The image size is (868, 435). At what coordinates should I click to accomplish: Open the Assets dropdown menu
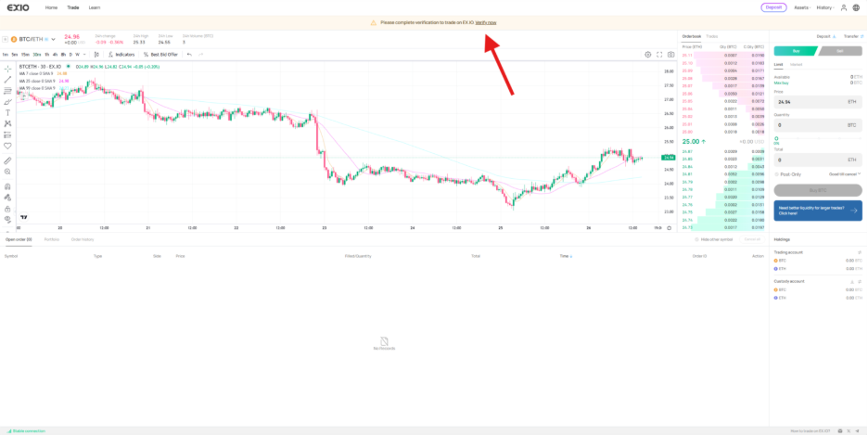pyautogui.click(x=802, y=7)
